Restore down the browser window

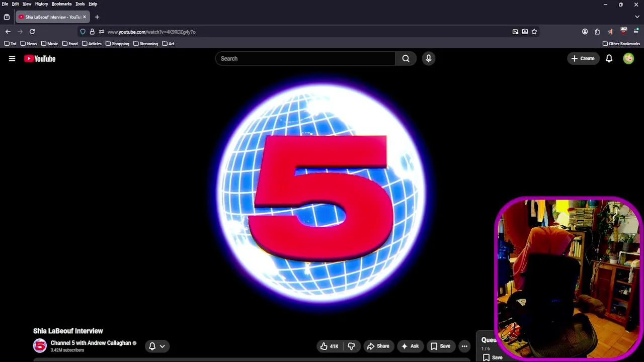click(x=621, y=5)
